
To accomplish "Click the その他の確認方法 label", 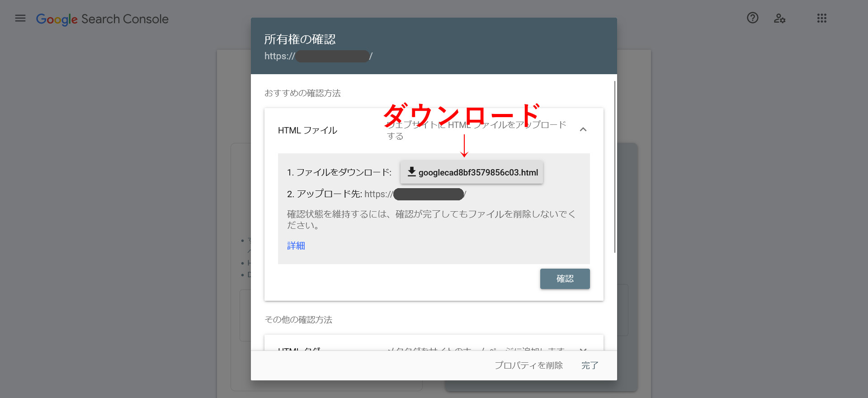I will click(298, 320).
